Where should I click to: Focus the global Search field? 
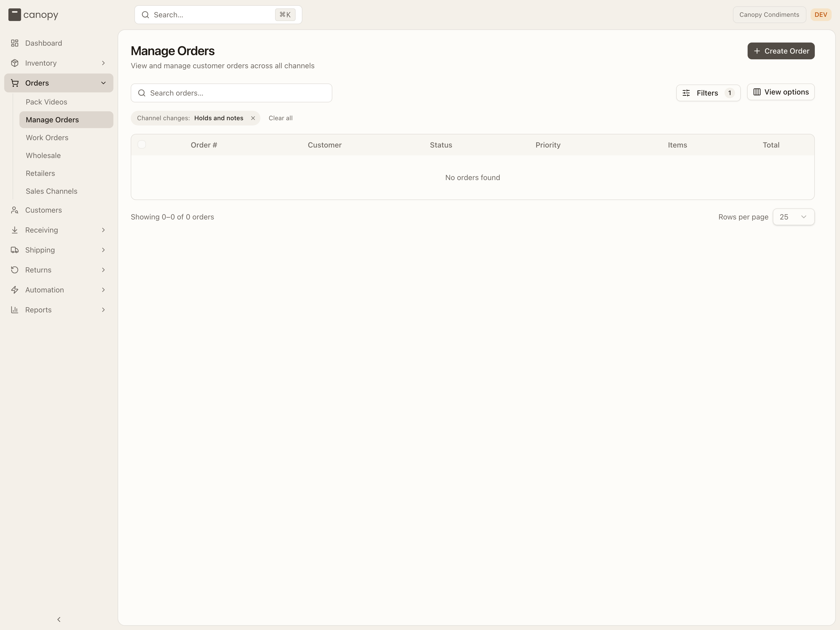click(218, 15)
